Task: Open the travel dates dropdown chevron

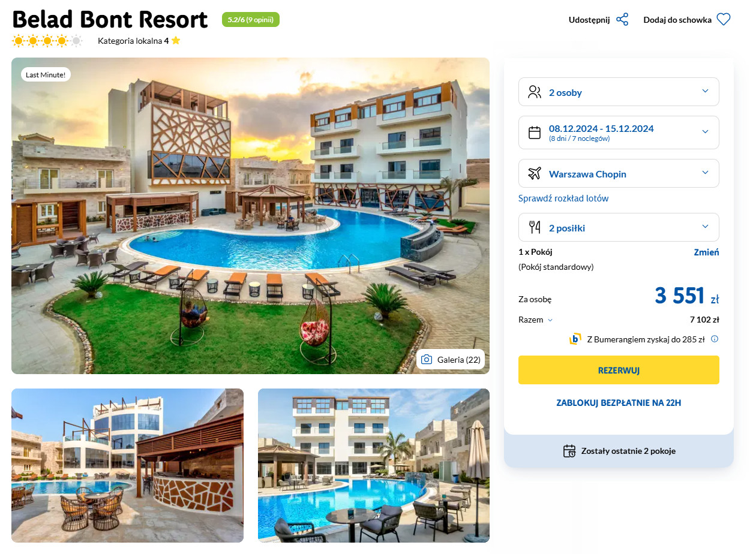Action: tap(705, 132)
